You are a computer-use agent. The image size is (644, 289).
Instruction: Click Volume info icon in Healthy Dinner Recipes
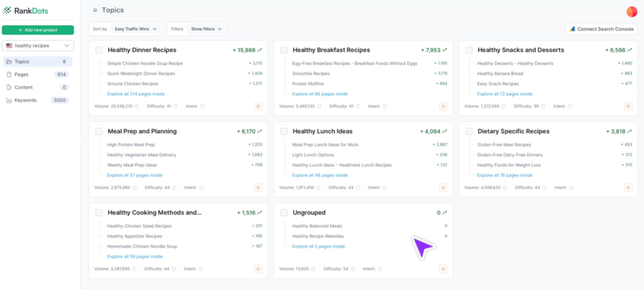pyautogui.click(x=137, y=106)
